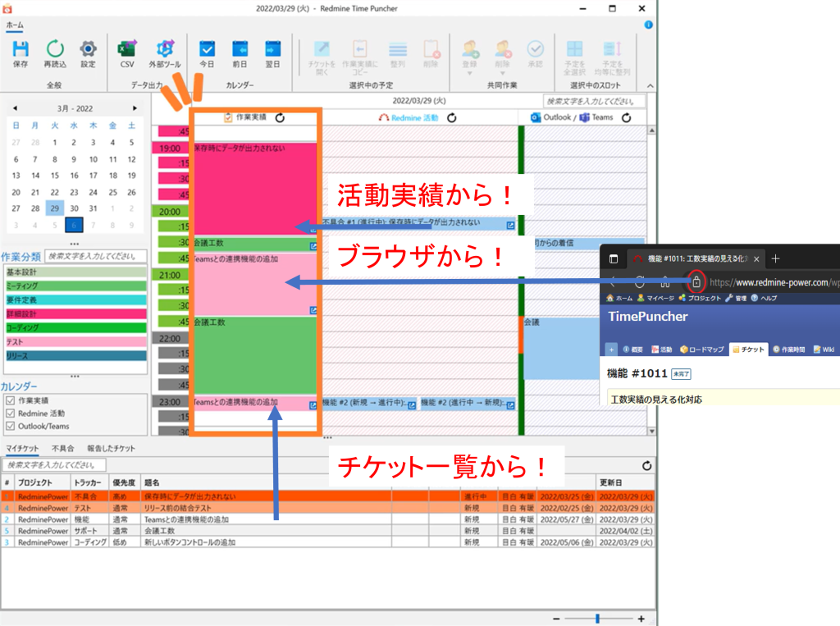Go to 翌日 (Next Day) icon
Screen dimensions: 840x626
272,50
